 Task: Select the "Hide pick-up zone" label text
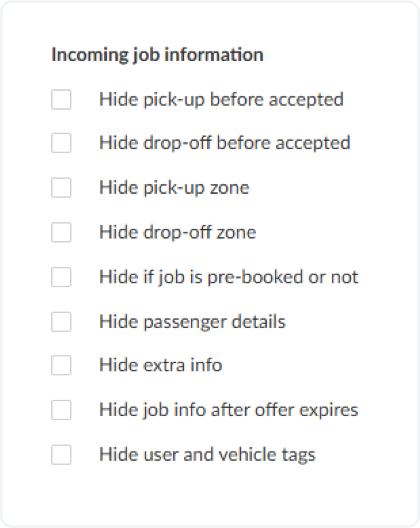174,188
